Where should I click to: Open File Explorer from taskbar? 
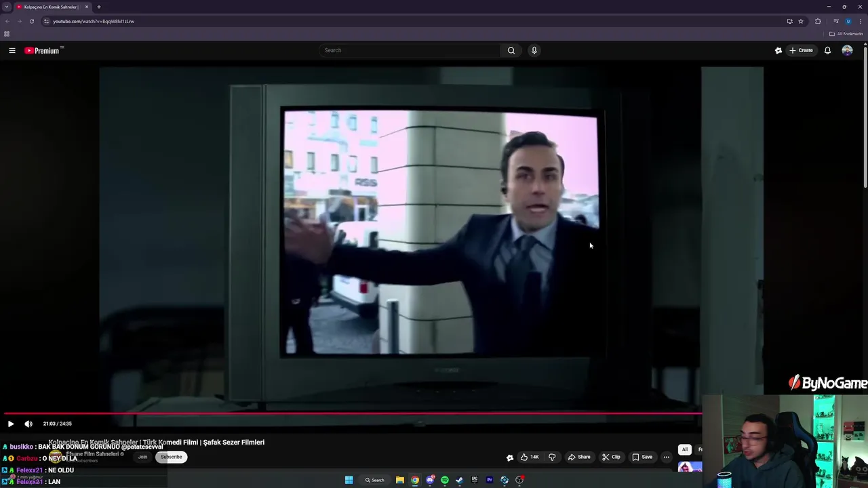pyautogui.click(x=400, y=480)
